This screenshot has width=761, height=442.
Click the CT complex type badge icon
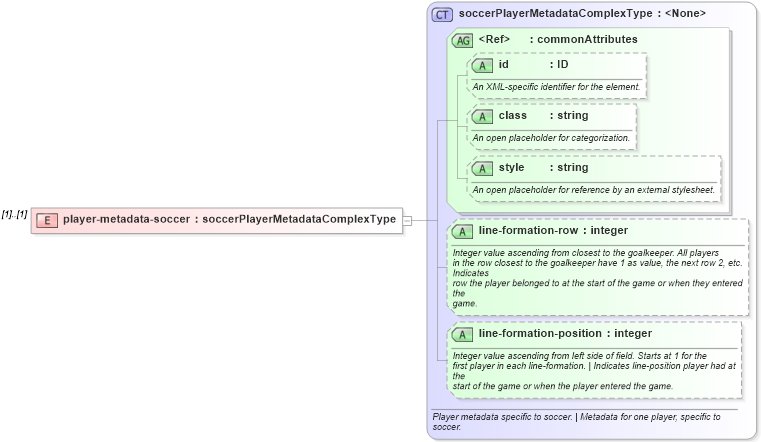click(442, 15)
